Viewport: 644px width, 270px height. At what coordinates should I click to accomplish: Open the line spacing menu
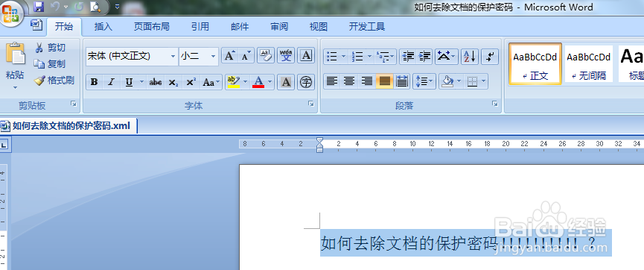tap(424, 81)
